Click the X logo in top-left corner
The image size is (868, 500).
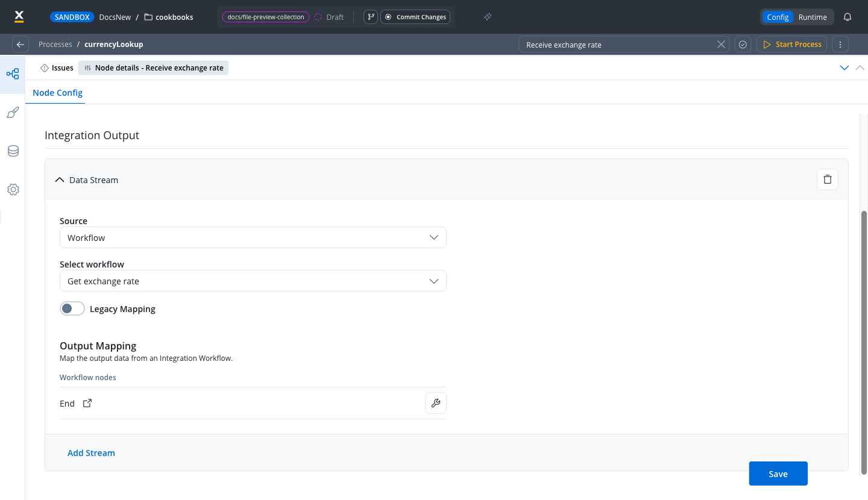19,16
